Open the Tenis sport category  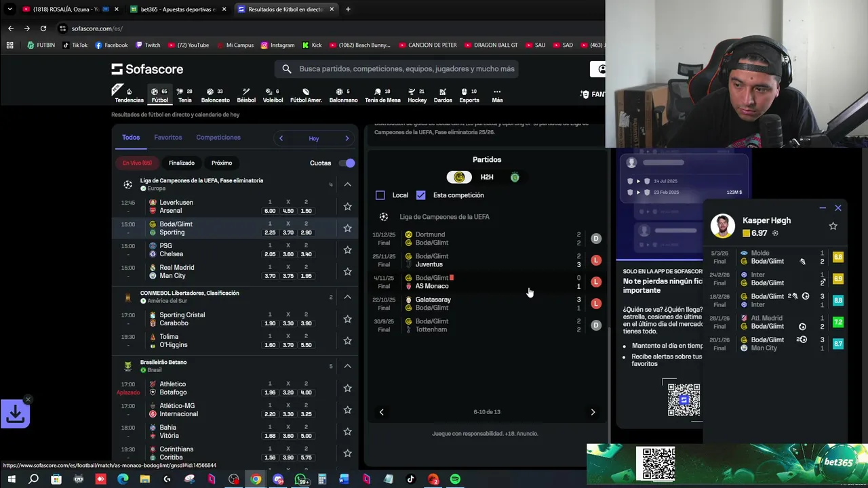[x=184, y=96]
